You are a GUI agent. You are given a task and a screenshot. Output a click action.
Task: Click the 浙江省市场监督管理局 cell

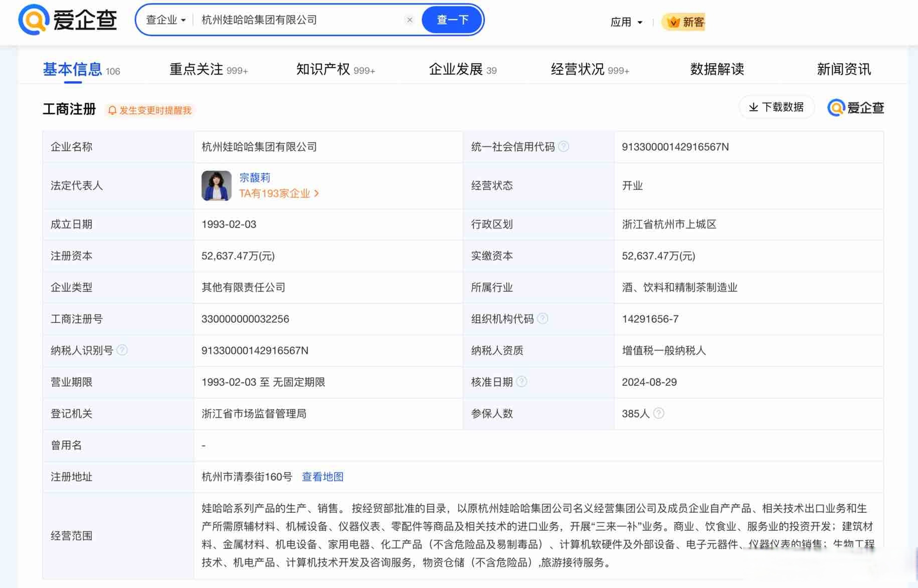point(254,414)
